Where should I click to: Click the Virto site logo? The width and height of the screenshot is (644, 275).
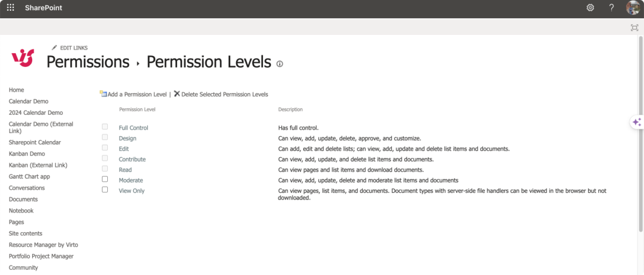(23, 57)
